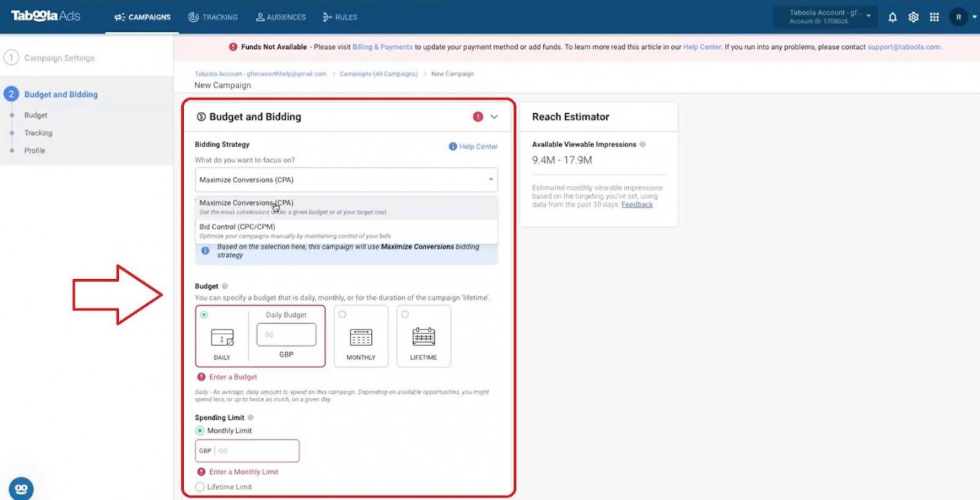Click the Spending Limit help icon

[x=250, y=418]
